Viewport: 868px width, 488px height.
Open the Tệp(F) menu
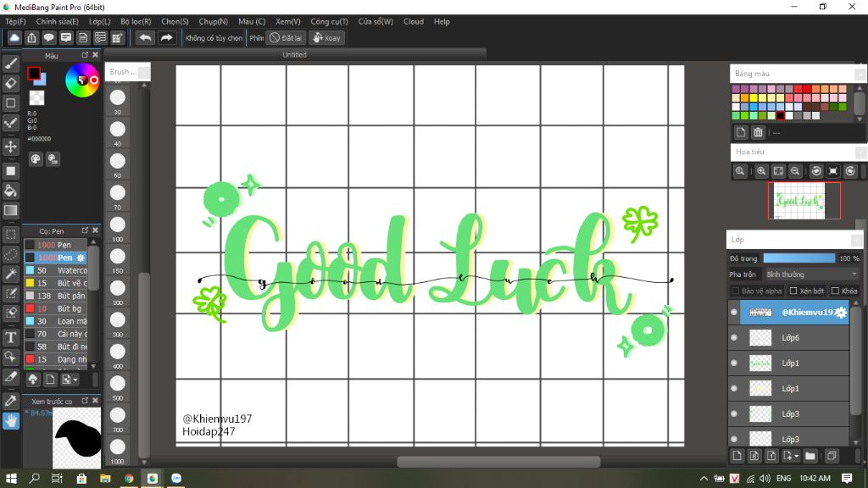[x=15, y=21]
